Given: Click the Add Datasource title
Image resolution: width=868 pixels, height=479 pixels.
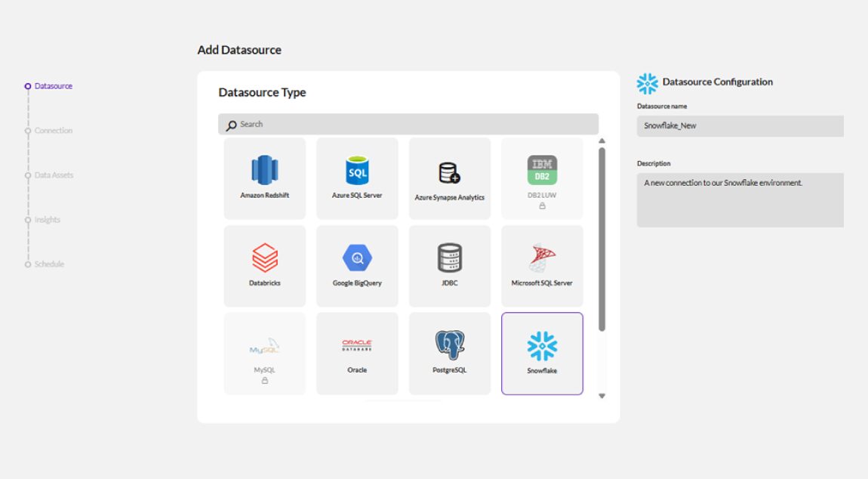Looking at the screenshot, I should (239, 50).
